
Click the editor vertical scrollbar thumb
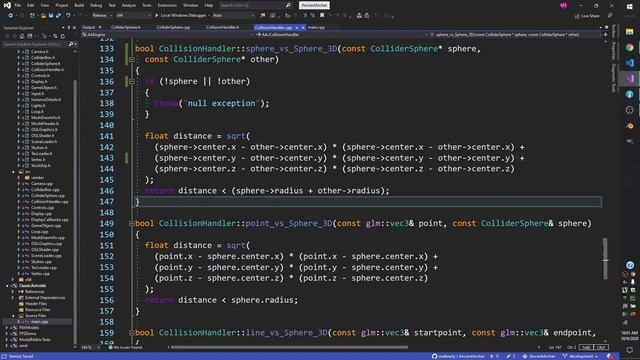pyautogui.click(x=605, y=259)
